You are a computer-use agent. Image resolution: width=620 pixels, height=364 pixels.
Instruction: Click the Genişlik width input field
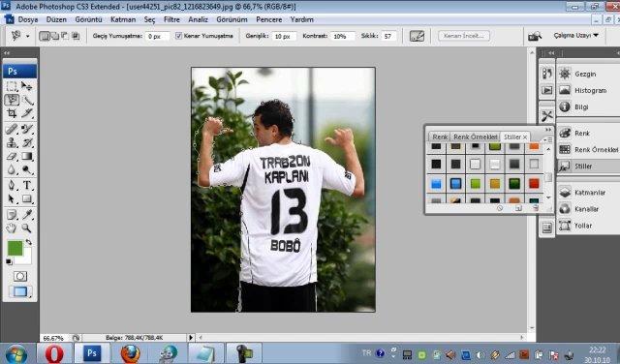click(x=284, y=37)
